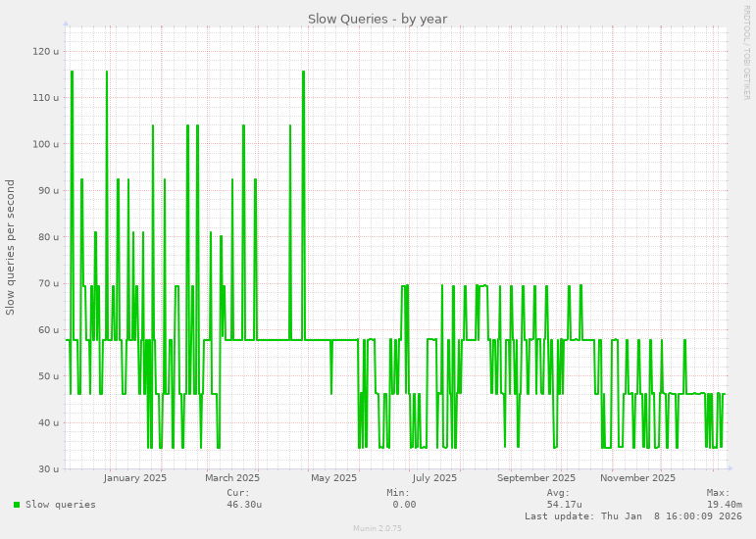Click the chart title 'Slow Queries - by year'
This screenshot has width=756, height=539.
378,20
